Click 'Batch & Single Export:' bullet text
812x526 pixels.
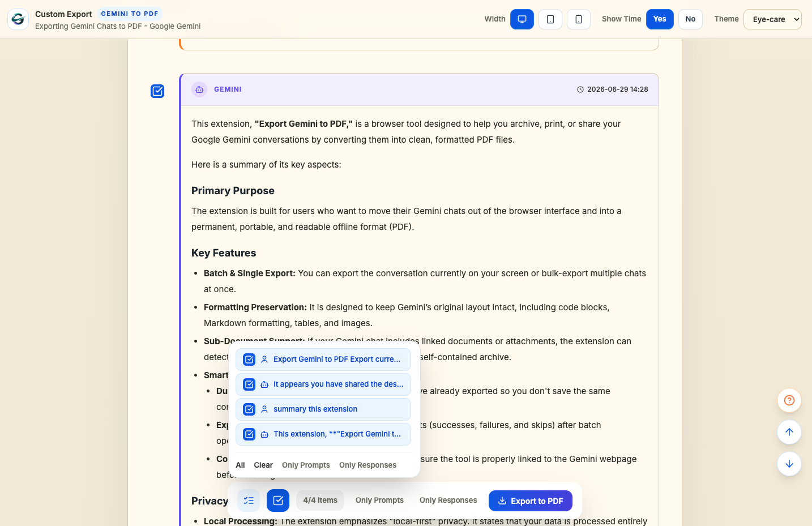(x=250, y=273)
